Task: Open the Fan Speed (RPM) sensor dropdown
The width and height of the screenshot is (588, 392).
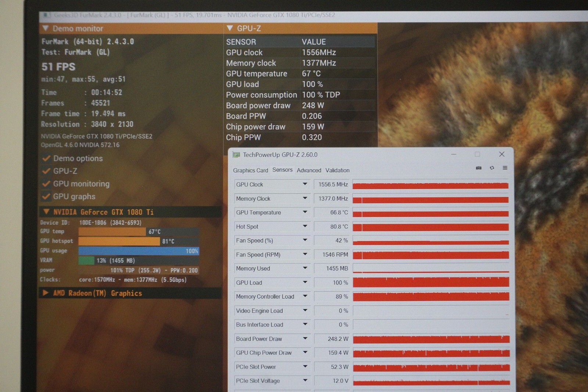Action: [x=305, y=254]
